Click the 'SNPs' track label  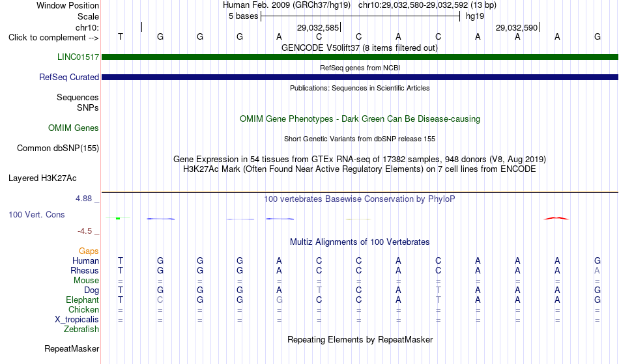tap(88, 107)
